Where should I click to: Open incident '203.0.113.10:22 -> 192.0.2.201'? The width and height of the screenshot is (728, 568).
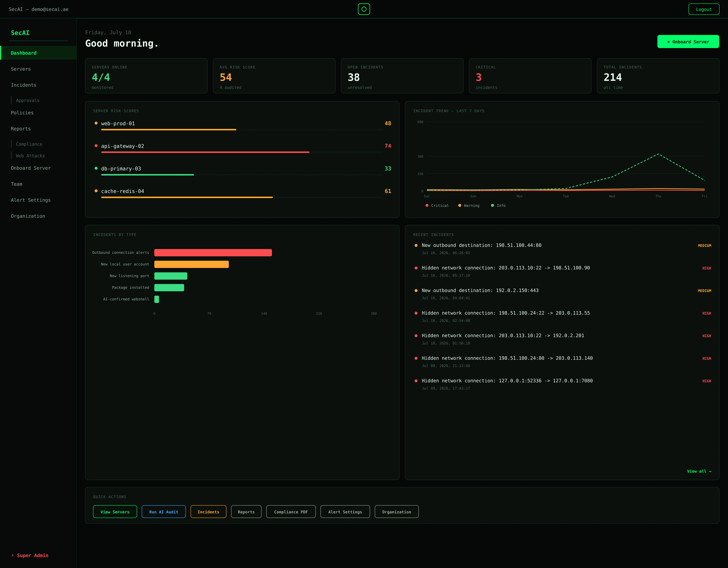pyautogui.click(x=562, y=339)
